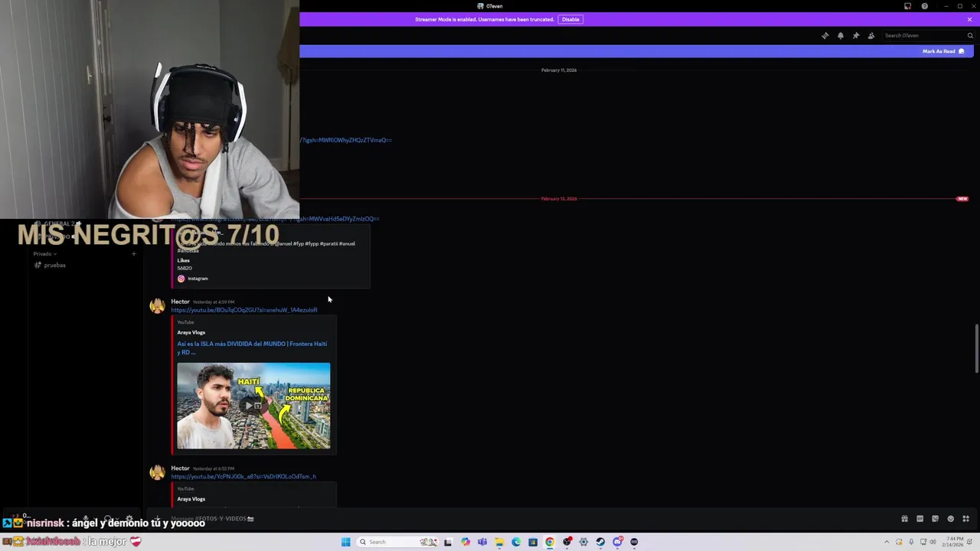Collapse the Privado category
980x551 pixels.
[44, 253]
